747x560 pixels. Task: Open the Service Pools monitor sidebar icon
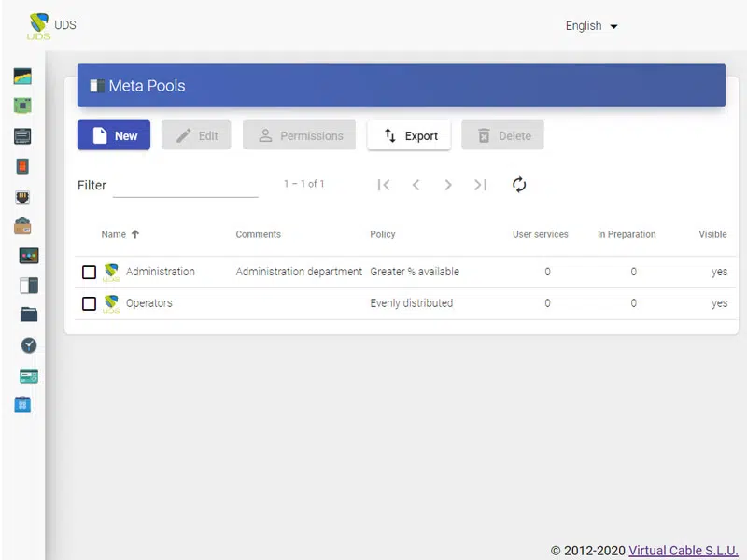pyautogui.click(x=29, y=256)
